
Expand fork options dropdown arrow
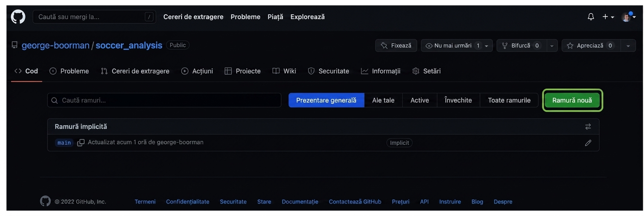coord(552,46)
